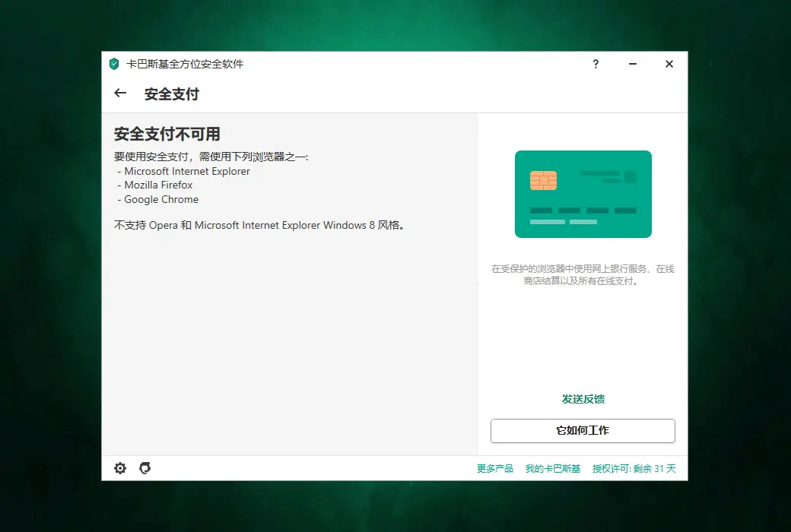Click the back arrow next to 安全支付
This screenshot has width=791, height=532.
pyautogui.click(x=120, y=93)
